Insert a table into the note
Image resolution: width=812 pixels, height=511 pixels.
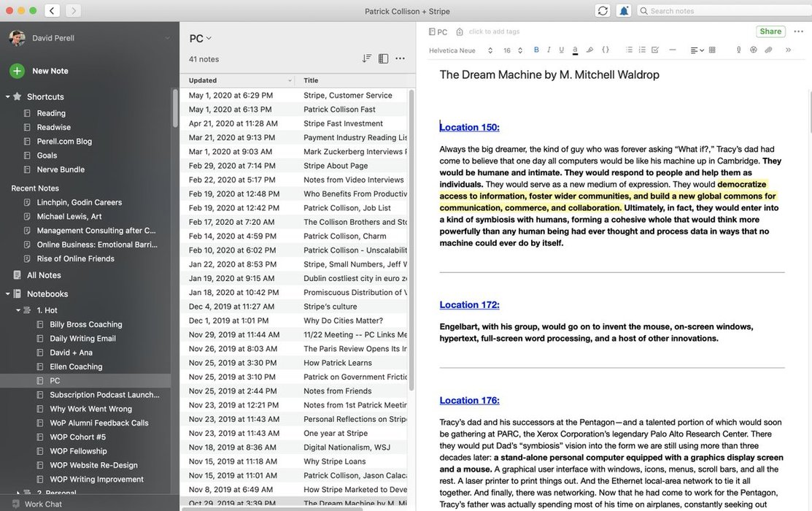712,50
